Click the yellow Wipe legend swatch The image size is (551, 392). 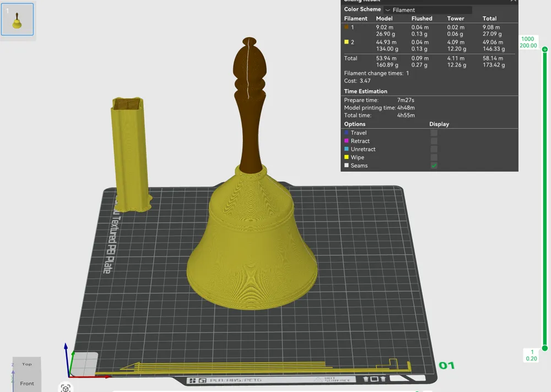(347, 157)
